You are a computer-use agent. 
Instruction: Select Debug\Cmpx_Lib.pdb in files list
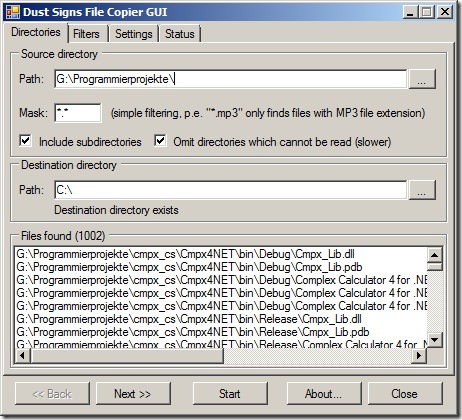[x=221, y=267]
